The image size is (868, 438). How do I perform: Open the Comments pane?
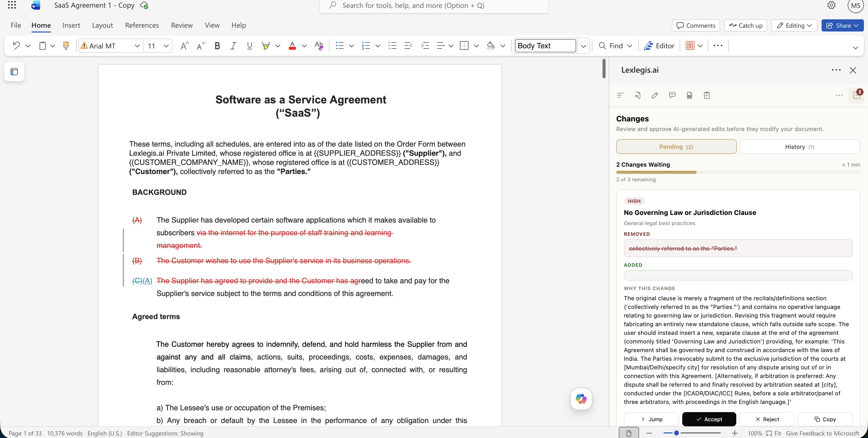point(696,25)
